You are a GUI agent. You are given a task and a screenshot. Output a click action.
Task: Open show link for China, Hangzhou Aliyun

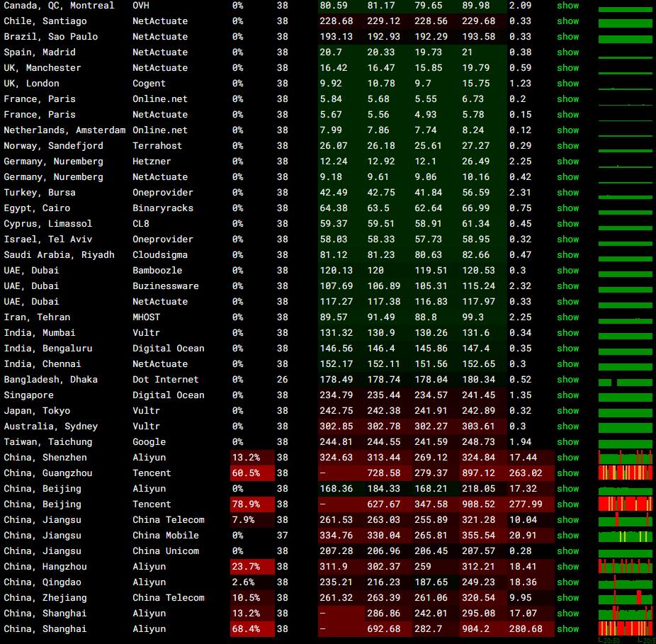[567, 567]
